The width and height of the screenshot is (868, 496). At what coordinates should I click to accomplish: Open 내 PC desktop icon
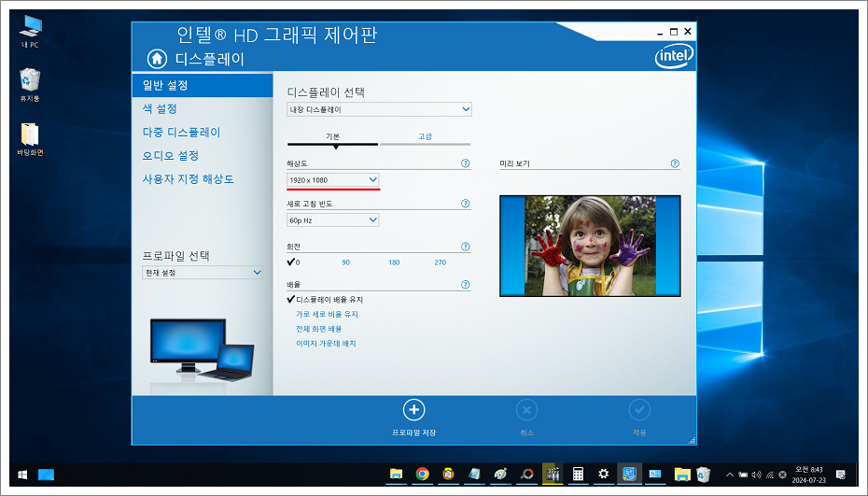pyautogui.click(x=30, y=32)
